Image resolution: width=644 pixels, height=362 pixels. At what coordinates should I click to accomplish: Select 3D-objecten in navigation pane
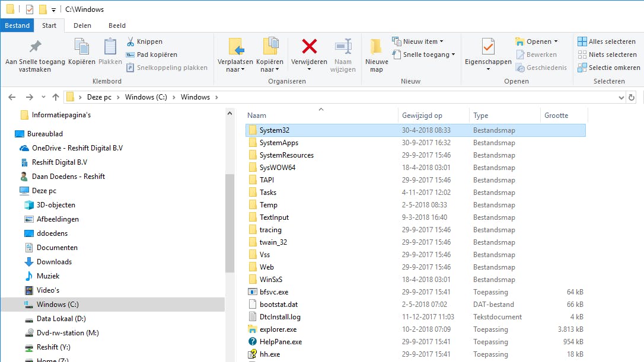(x=56, y=205)
